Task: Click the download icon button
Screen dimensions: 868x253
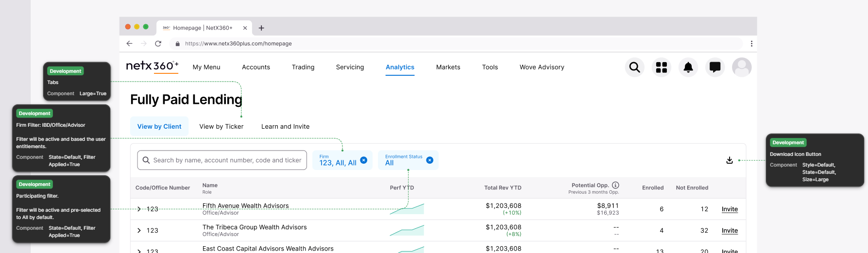Action: click(729, 160)
